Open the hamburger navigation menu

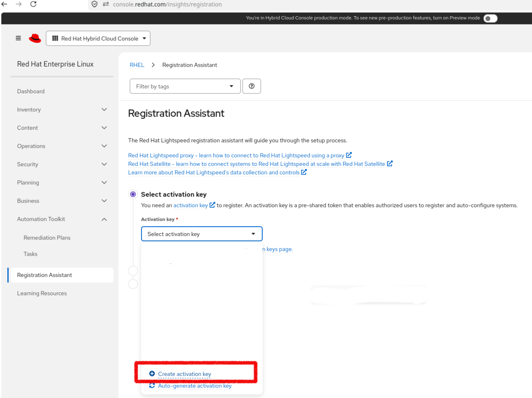(x=18, y=38)
